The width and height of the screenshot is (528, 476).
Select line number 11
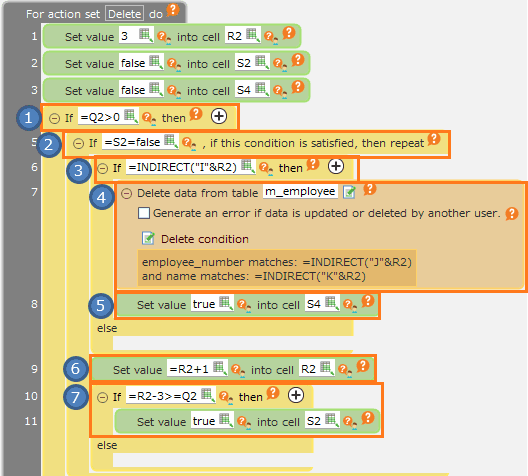point(31,421)
